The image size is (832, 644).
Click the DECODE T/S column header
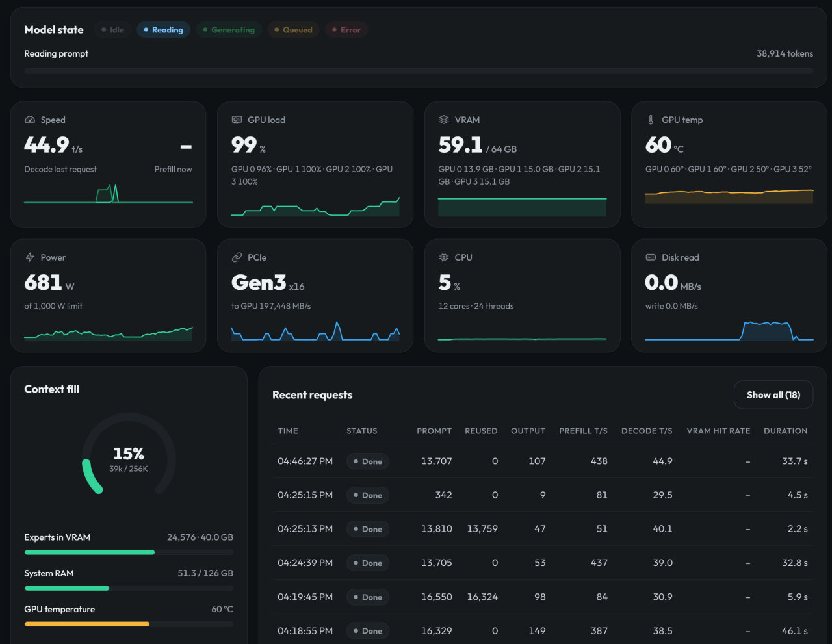coord(647,431)
